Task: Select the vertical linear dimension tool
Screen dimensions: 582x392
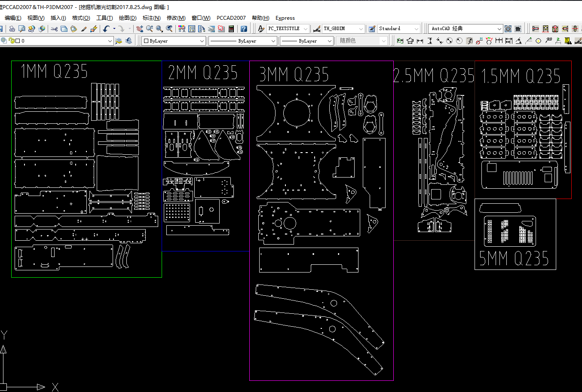Action: click(430, 41)
